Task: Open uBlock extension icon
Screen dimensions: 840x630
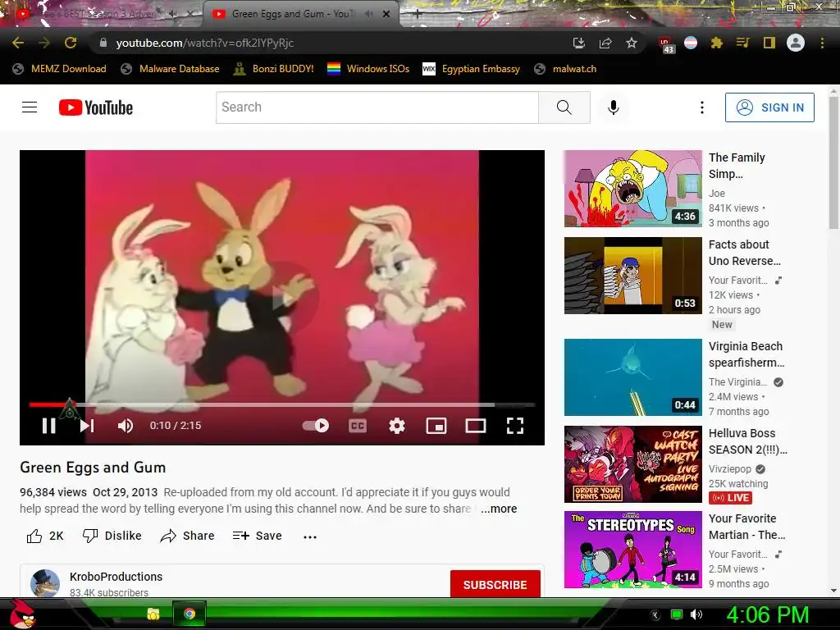Action: click(666, 44)
